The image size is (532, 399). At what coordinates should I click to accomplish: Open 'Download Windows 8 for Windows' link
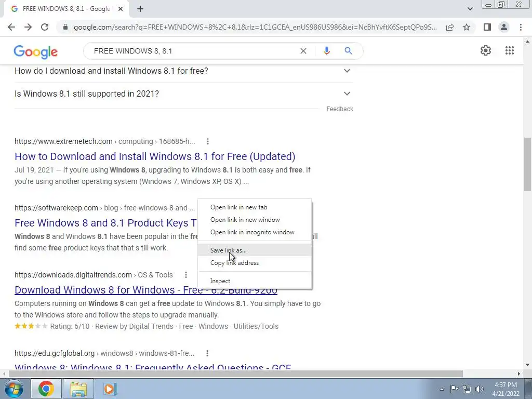coord(146,290)
